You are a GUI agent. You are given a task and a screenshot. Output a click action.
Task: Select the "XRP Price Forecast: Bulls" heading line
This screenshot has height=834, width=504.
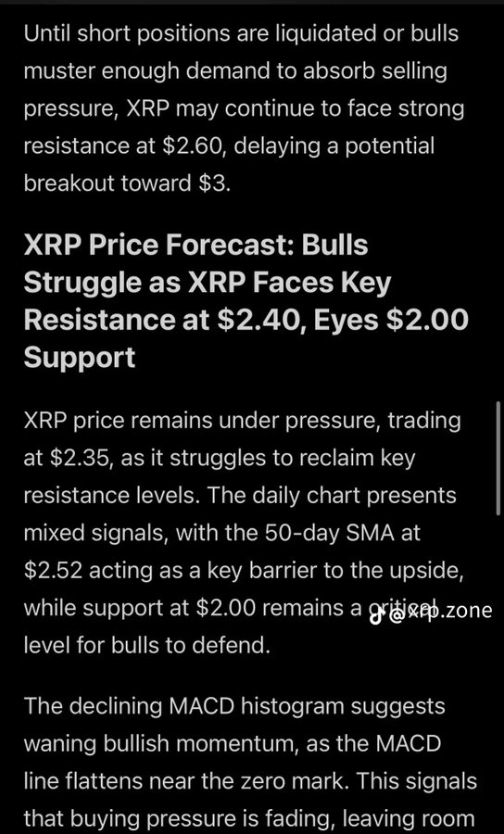click(x=195, y=246)
